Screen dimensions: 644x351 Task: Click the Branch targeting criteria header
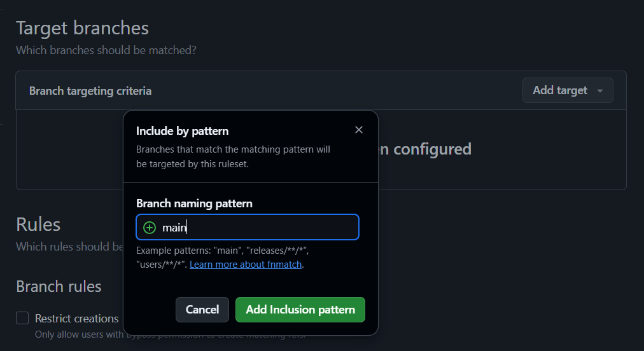pyautogui.click(x=90, y=91)
